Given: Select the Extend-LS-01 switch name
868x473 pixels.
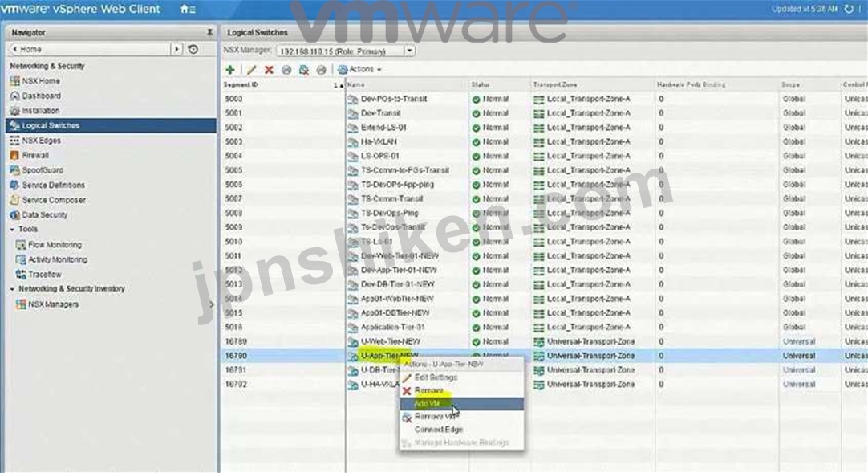Looking at the screenshot, I should coord(383,128).
